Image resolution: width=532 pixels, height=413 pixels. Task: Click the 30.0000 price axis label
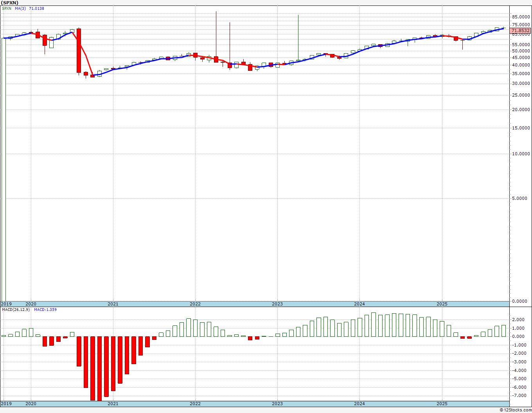click(521, 83)
